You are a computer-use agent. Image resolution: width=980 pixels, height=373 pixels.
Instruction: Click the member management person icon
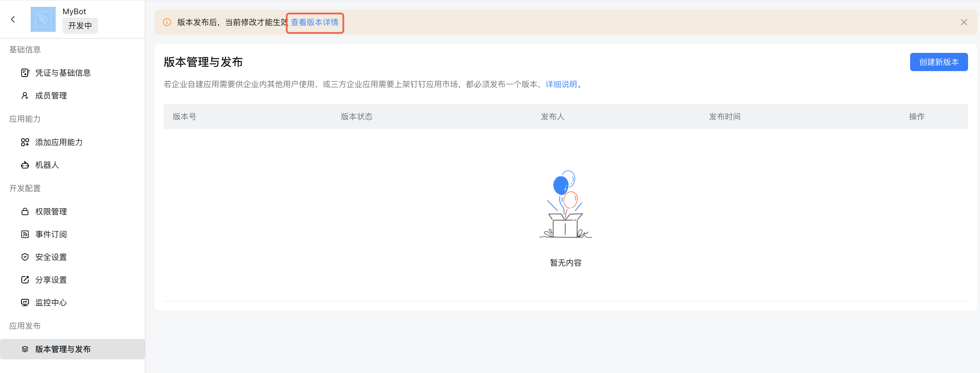click(25, 96)
